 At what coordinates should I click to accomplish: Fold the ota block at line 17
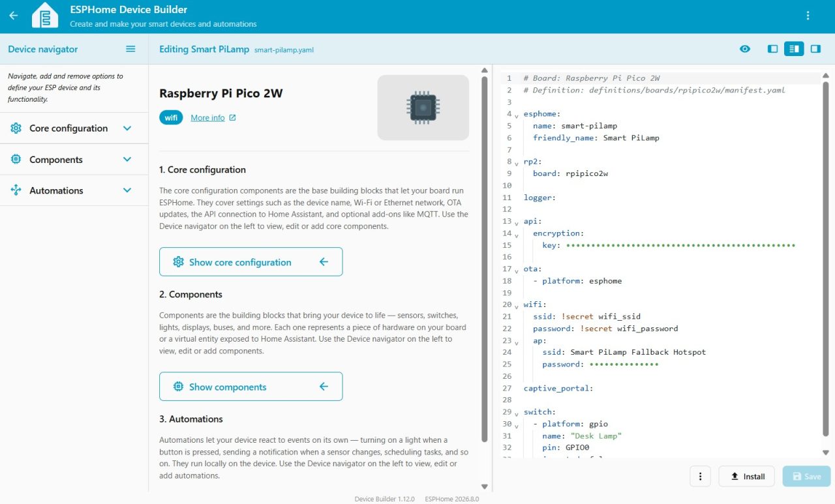517,270
